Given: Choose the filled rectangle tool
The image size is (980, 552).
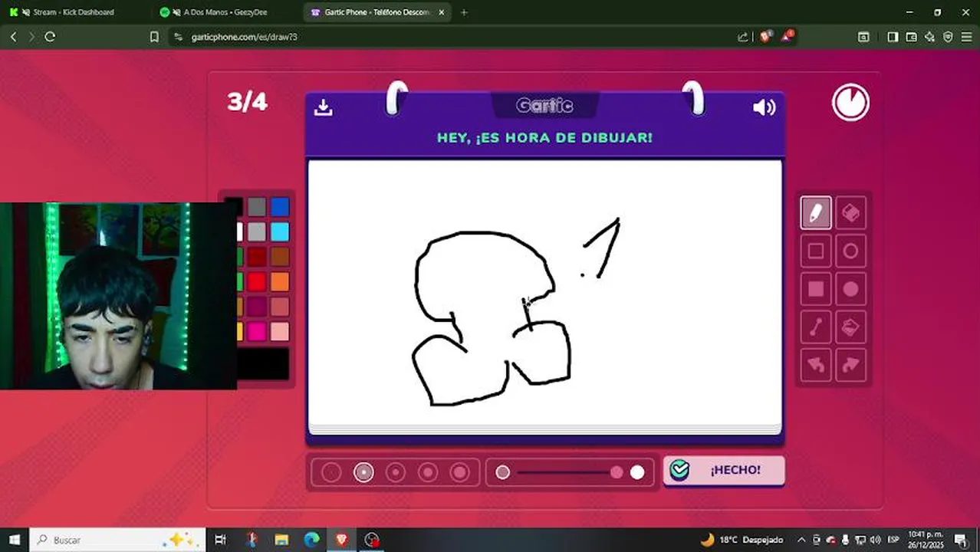Looking at the screenshot, I should tap(816, 289).
